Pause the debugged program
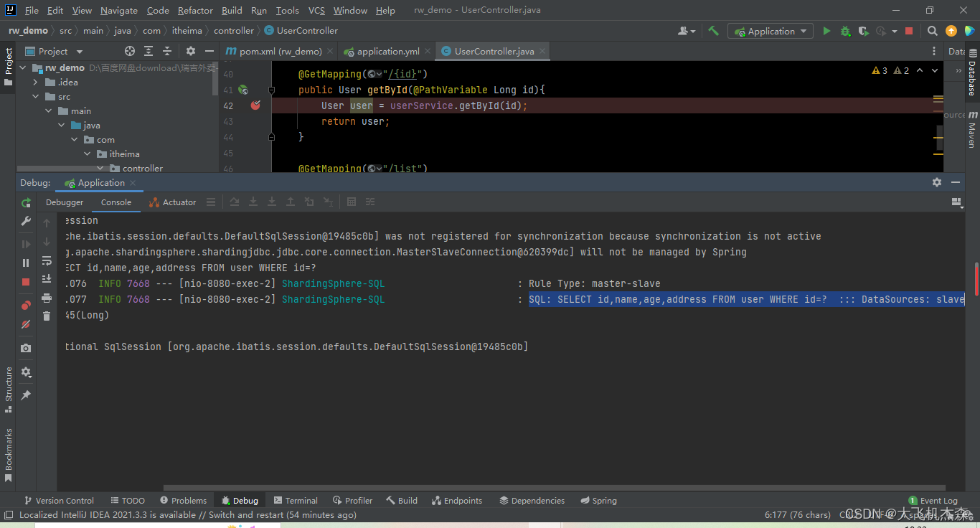The image size is (980, 528). click(x=25, y=264)
